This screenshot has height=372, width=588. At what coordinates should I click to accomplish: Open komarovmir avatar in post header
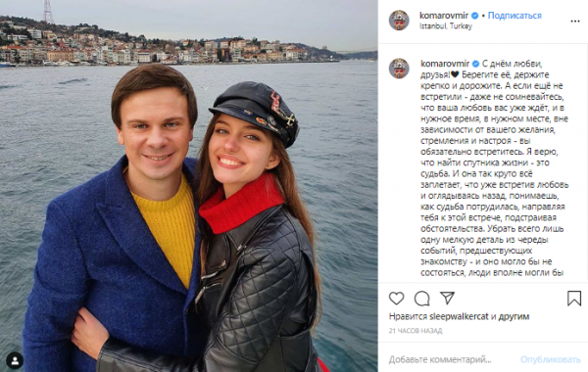399,21
